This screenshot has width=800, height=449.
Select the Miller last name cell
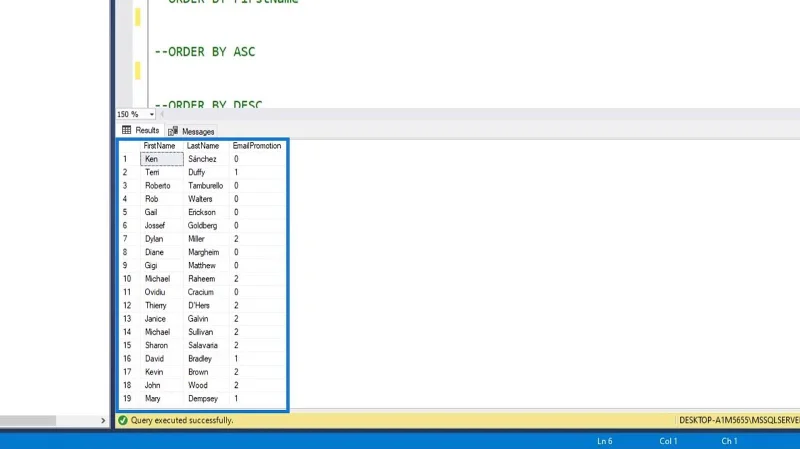(207, 238)
